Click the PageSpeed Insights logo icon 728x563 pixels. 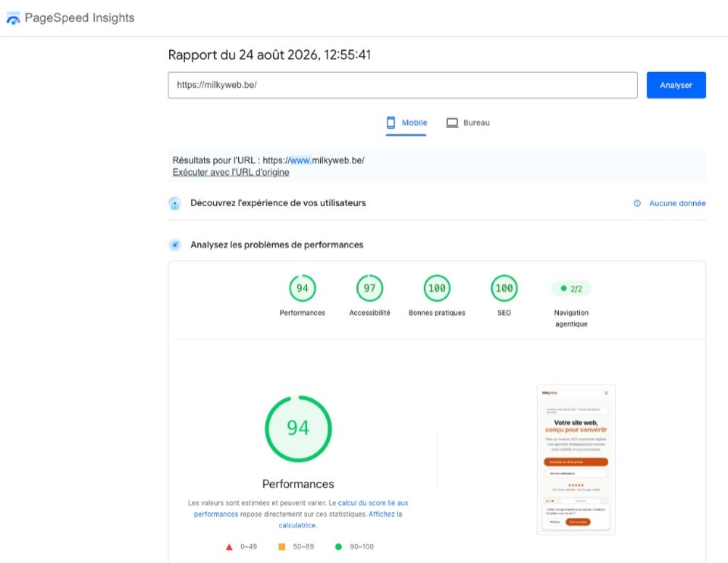click(13, 18)
